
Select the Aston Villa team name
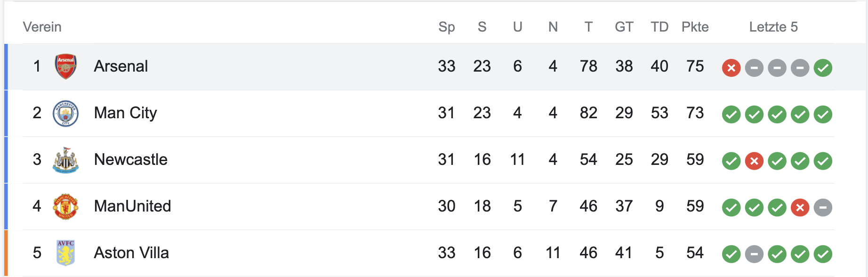tap(131, 253)
